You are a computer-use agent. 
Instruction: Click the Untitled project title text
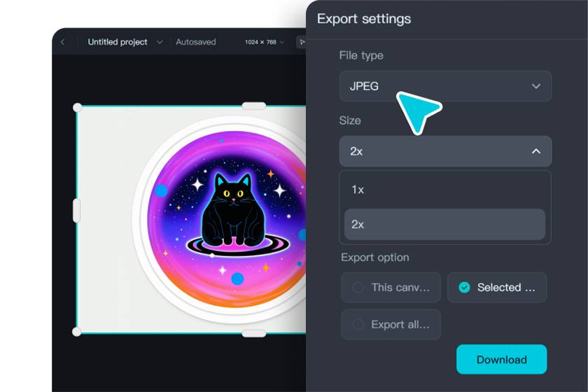tap(118, 42)
